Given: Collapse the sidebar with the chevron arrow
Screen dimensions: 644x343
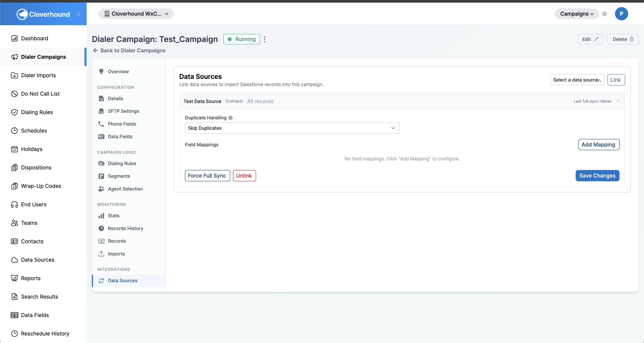Looking at the screenshot, I should coord(79,14).
